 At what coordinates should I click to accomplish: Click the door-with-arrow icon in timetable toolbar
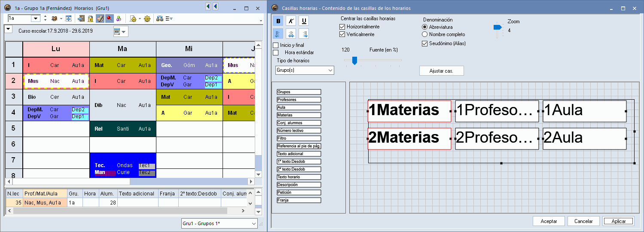click(x=81, y=18)
